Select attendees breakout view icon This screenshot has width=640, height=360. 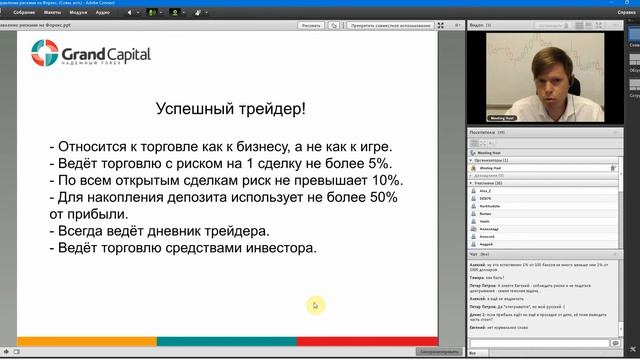483,143
